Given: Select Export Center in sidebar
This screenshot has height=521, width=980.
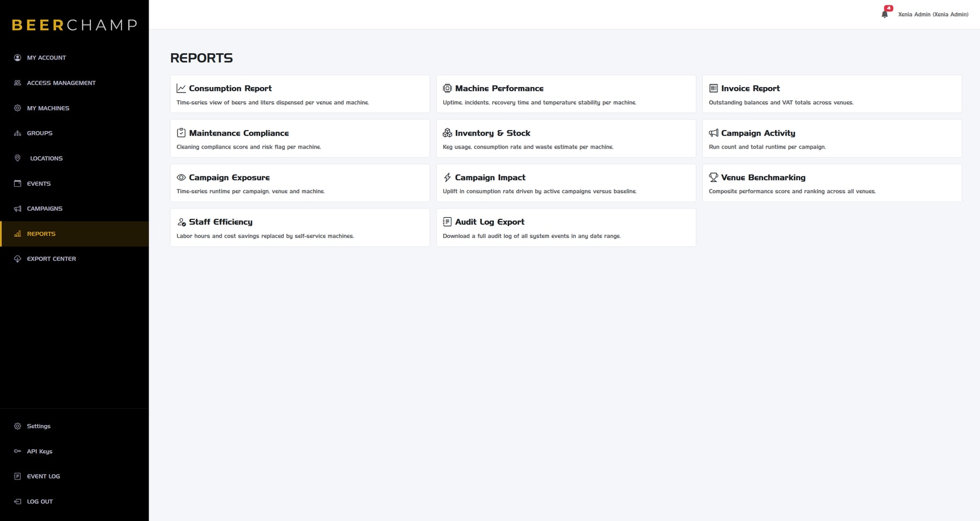Looking at the screenshot, I should [x=74, y=259].
